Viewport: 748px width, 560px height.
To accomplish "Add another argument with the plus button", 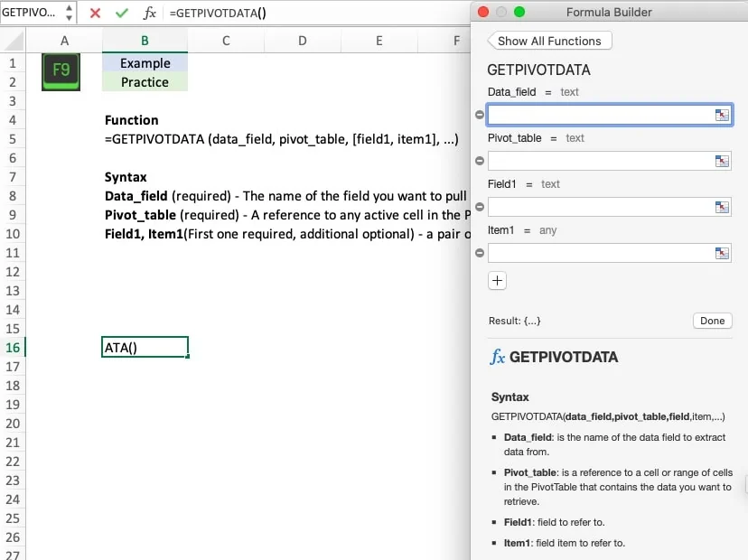I will click(497, 281).
